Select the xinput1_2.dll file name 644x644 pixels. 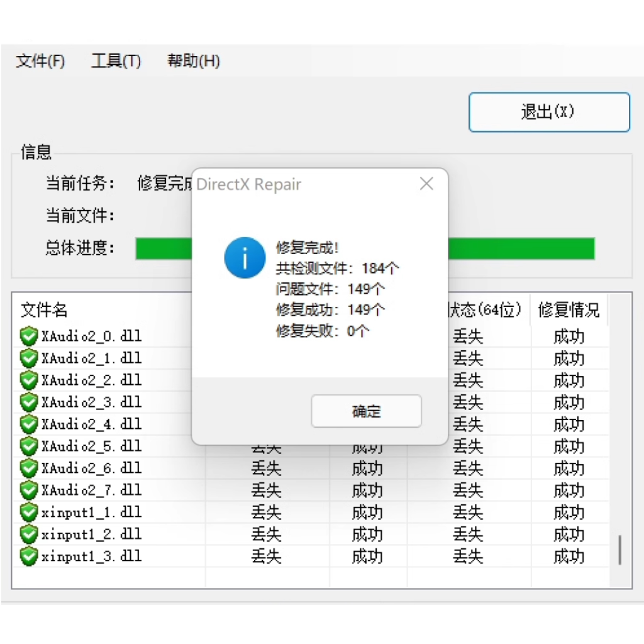91,534
